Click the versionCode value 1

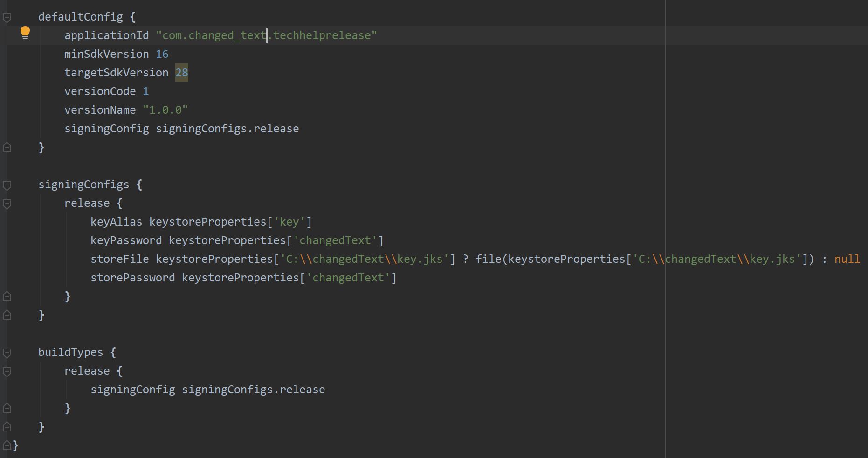146,91
